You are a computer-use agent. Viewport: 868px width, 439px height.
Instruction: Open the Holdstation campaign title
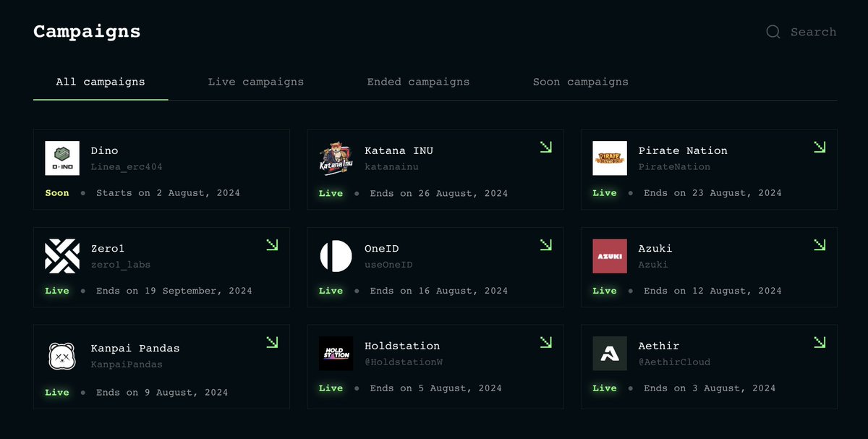pos(402,346)
